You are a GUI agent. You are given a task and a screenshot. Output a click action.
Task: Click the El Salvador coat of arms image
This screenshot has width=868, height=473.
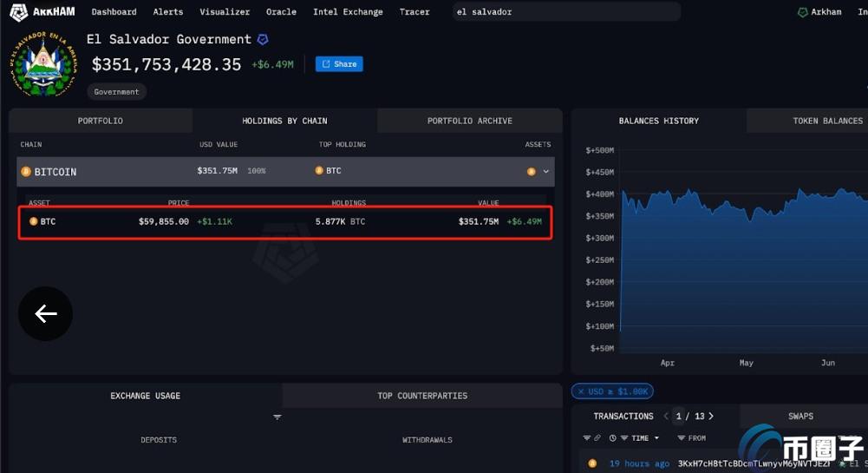tap(43, 64)
